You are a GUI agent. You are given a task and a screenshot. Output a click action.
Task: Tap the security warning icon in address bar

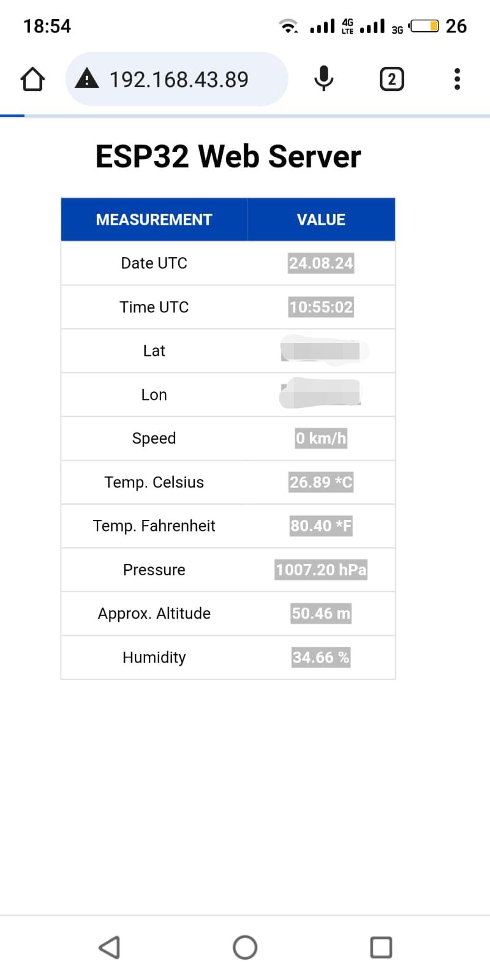pos(86,78)
